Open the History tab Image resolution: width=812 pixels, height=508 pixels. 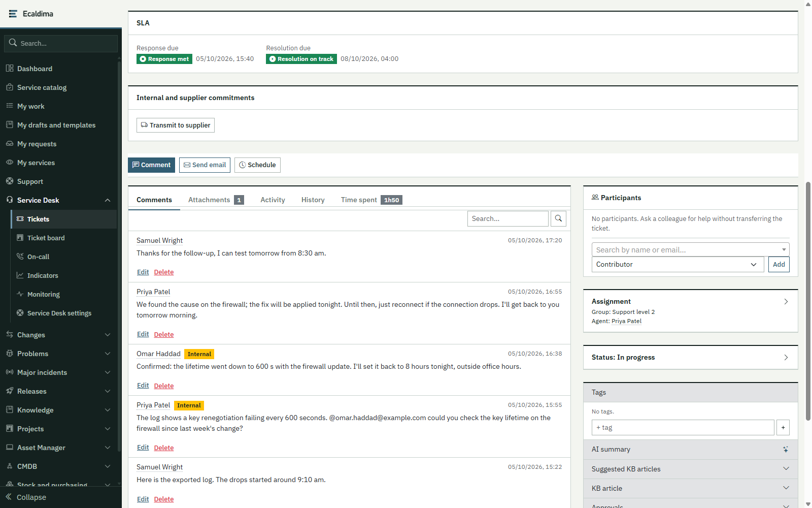pos(313,200)
